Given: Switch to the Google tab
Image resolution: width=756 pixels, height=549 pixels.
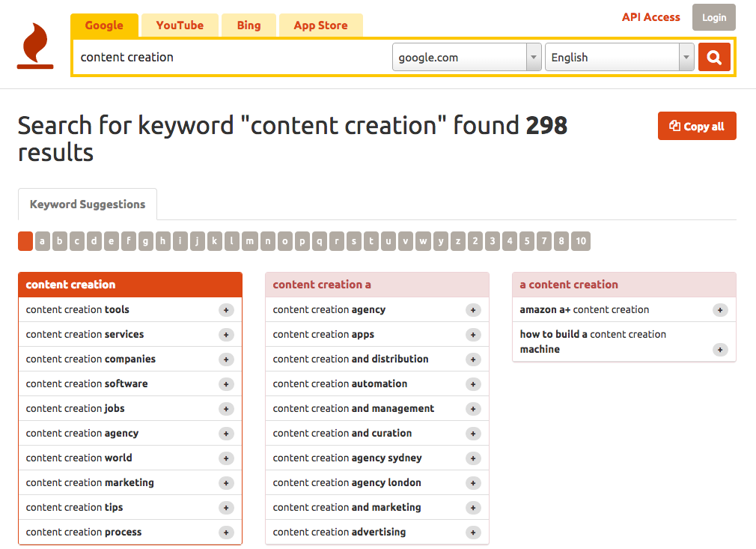Looking at the screenshot, I should (104, 25).
